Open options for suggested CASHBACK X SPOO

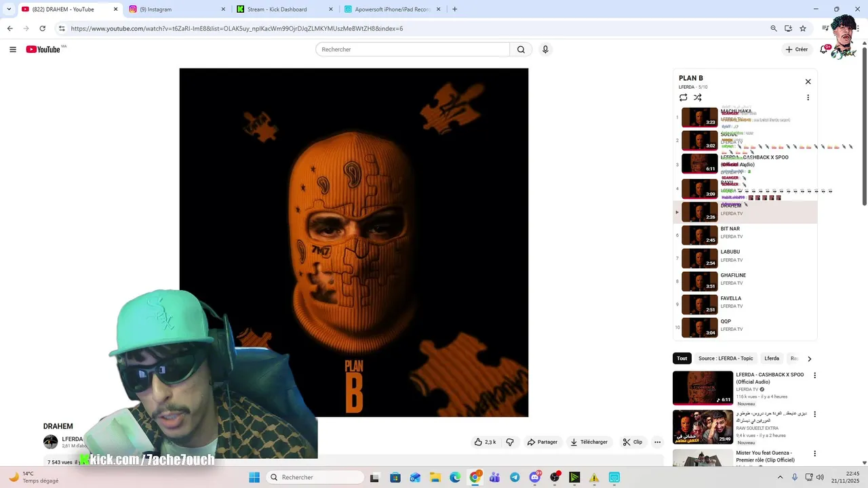click(x=814, y=375)
